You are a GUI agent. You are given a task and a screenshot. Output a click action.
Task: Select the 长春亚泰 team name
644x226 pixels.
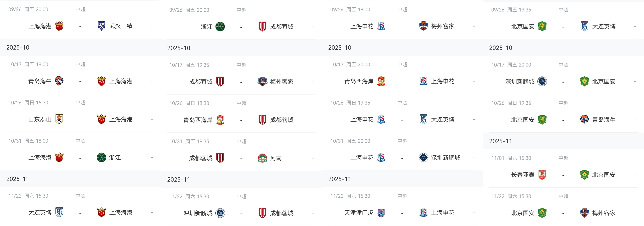pyautogui.click(x=522, y=175)
